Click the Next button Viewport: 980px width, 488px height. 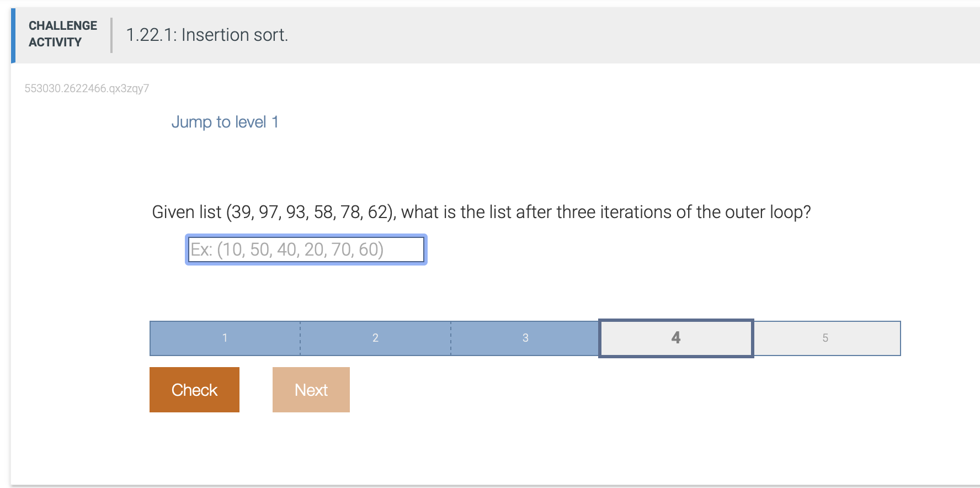pyautogui.click(x=311, y=390)
